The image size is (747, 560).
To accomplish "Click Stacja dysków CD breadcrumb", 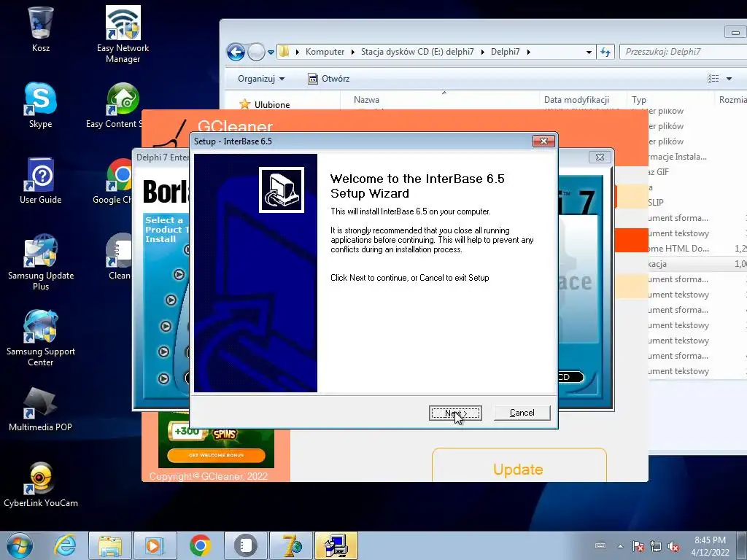I will pos(417,52).
